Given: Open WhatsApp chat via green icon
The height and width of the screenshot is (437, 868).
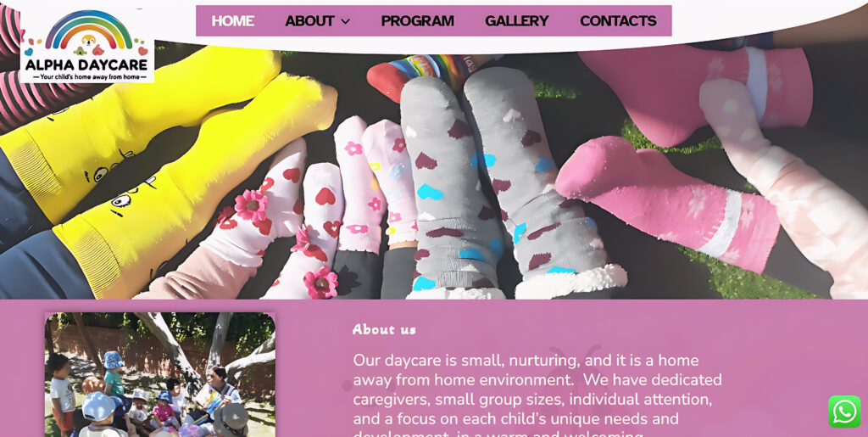Looking at the screenshot, I should point(844,412).
